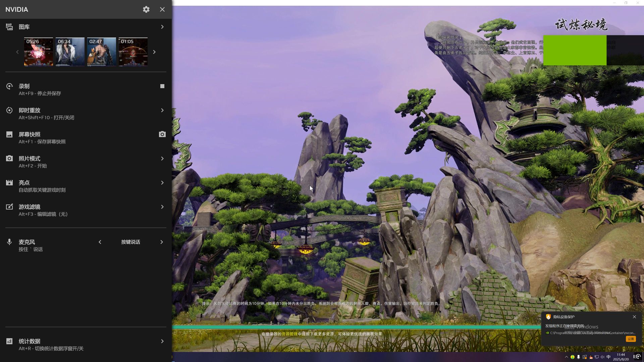The width and height of the screenshot is (644, 362).
Task: Expand 即时重放 instant replay options
Action: click(162, 110)
